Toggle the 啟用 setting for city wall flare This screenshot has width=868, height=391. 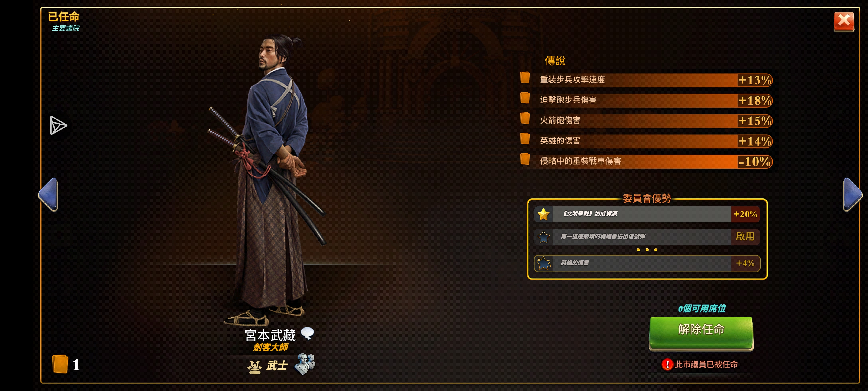click(x=745, y=237)
